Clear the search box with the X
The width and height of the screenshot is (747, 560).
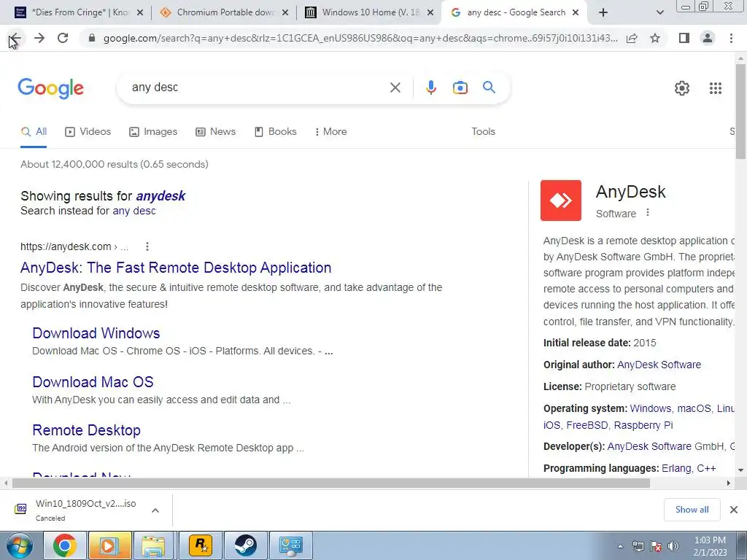click(x=395, y=87)
